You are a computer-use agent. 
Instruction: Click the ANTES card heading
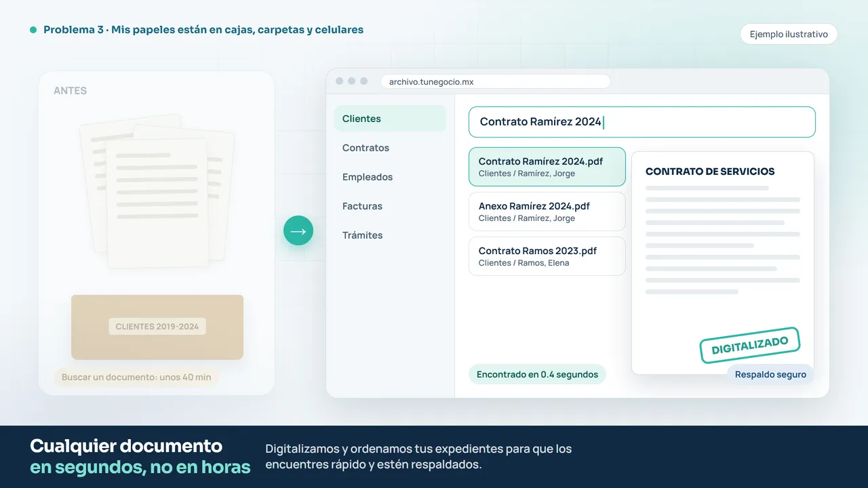[x=71, y=91]
